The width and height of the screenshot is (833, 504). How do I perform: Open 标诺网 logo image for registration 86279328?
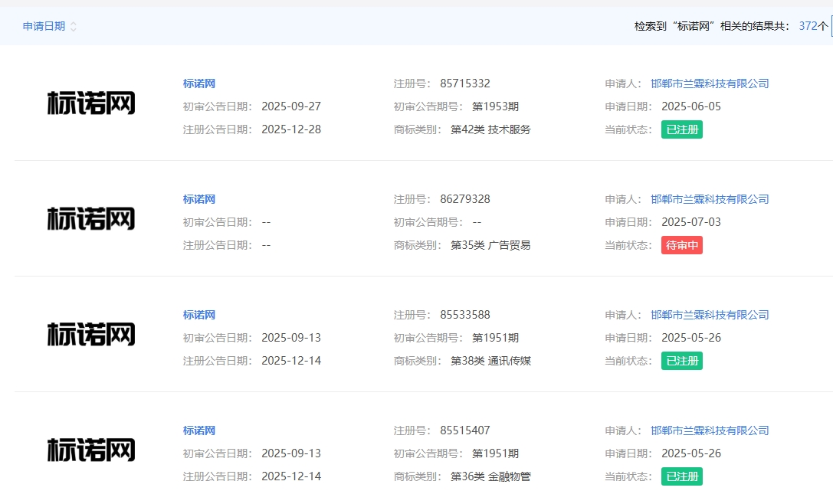click(91, 219)
